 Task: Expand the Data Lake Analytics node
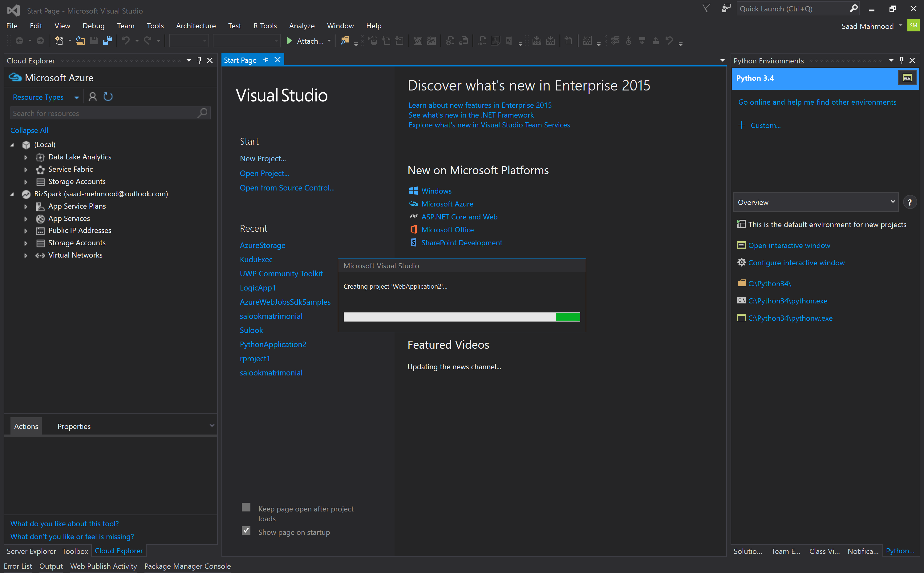(x=26, y=157)
